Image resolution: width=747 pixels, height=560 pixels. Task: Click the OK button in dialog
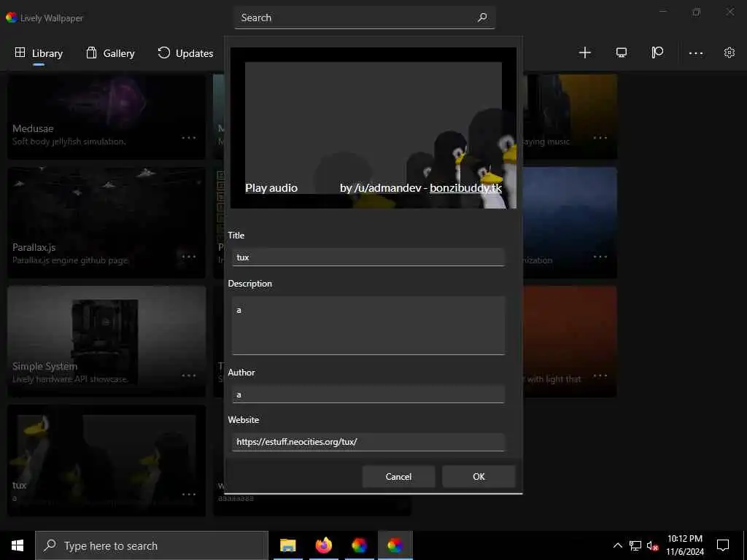pyautogui.click(x=479, y=477)
